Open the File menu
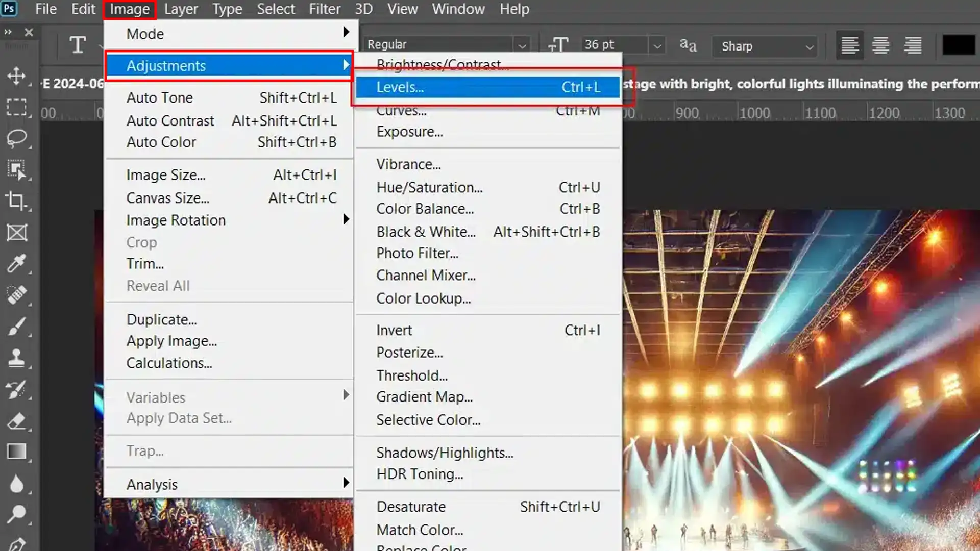 [46, 9]
